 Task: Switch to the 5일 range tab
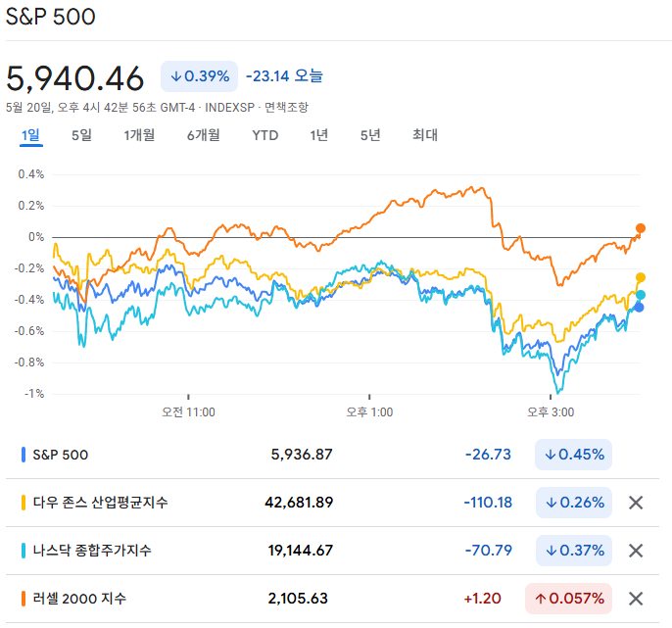click(81, 135)
